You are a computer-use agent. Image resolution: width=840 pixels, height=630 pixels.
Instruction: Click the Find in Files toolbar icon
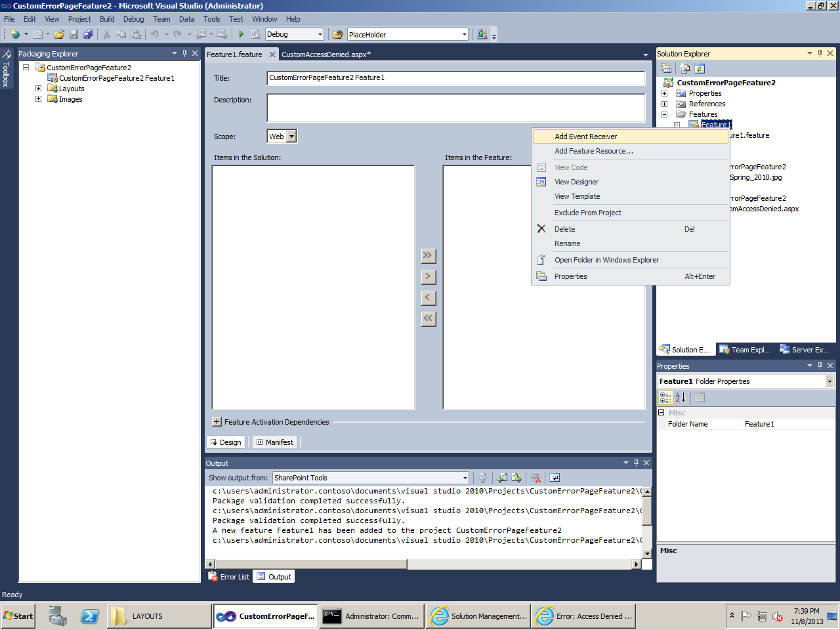click(338, 34)
